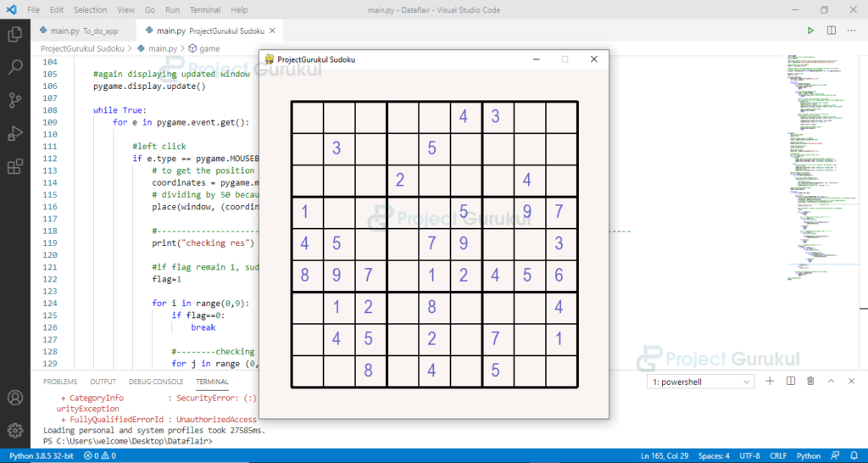868x463 pixels.
Task: Click the PS terminal prompt line
Action: click(128, 442)
